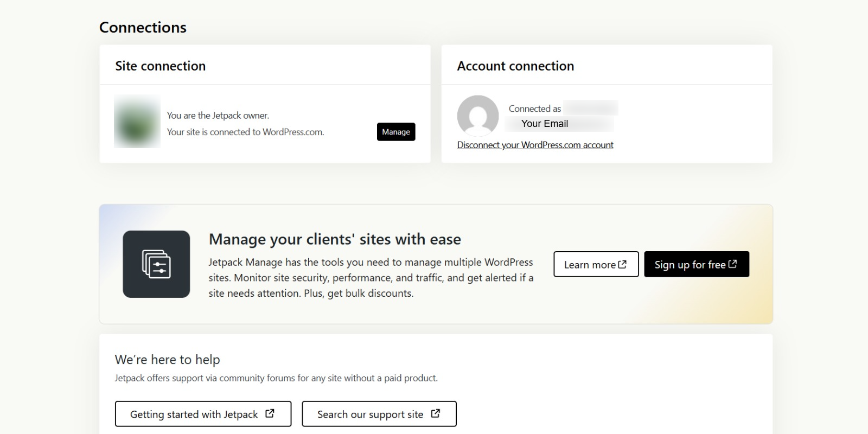Select the Your Email text
Image resolution: width=868 pixels, height=434 pixels.
544,124
